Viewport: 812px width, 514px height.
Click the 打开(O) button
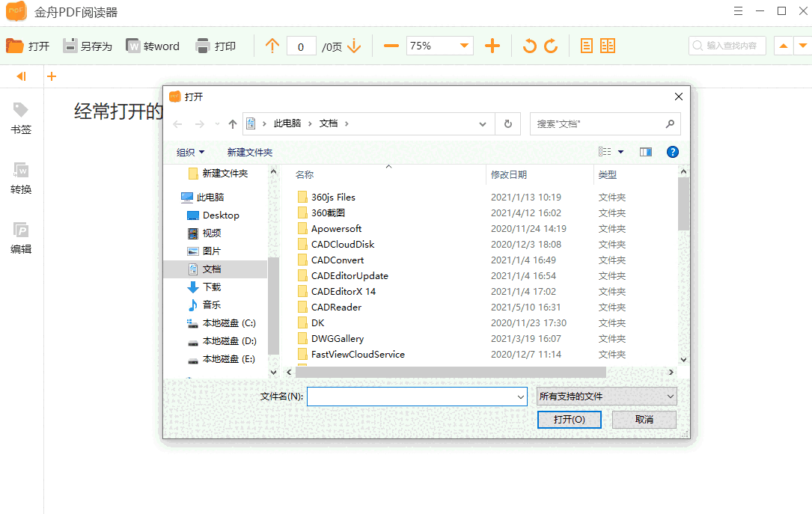coord(569,420)
